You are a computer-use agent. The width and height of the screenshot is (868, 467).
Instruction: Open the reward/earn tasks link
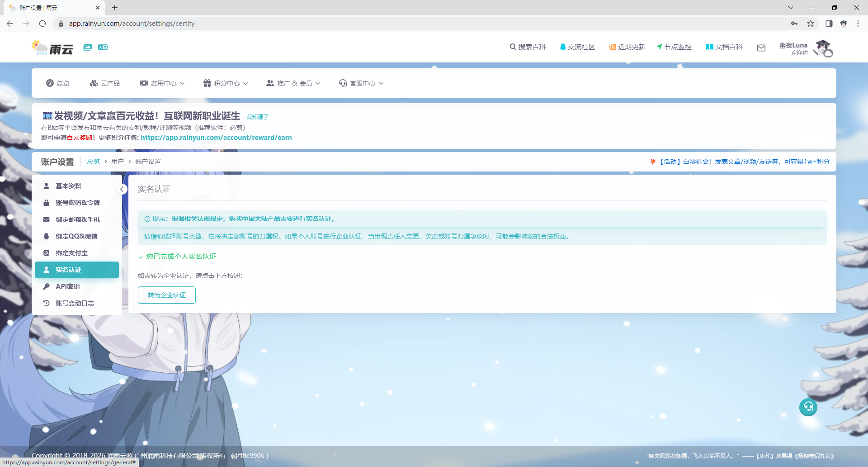[216, 137]
